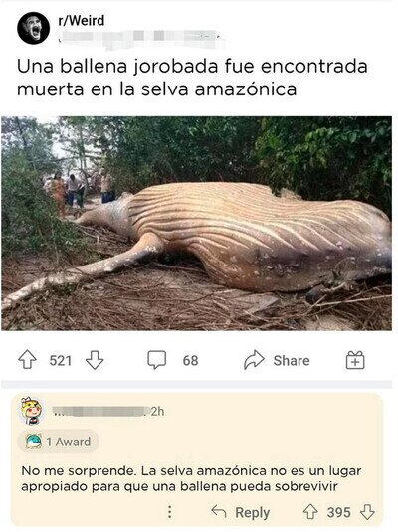Open the post's comments bubble icon
Image resolution: width=398 pixels, height=532 pixels.
tap(157, 360)
